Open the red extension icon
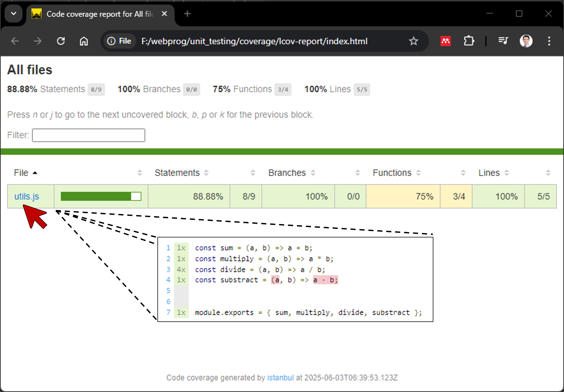The image size is (564, 392). click(x=445, y=41)
